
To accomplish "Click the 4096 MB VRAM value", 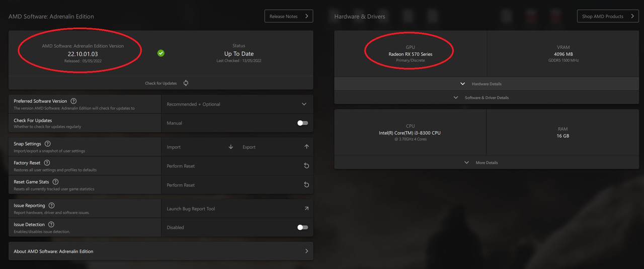I will tap(563, 54).
